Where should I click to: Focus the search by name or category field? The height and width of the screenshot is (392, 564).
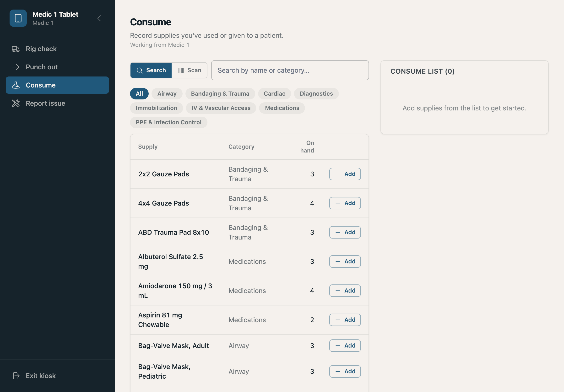[x=290, y=71]
